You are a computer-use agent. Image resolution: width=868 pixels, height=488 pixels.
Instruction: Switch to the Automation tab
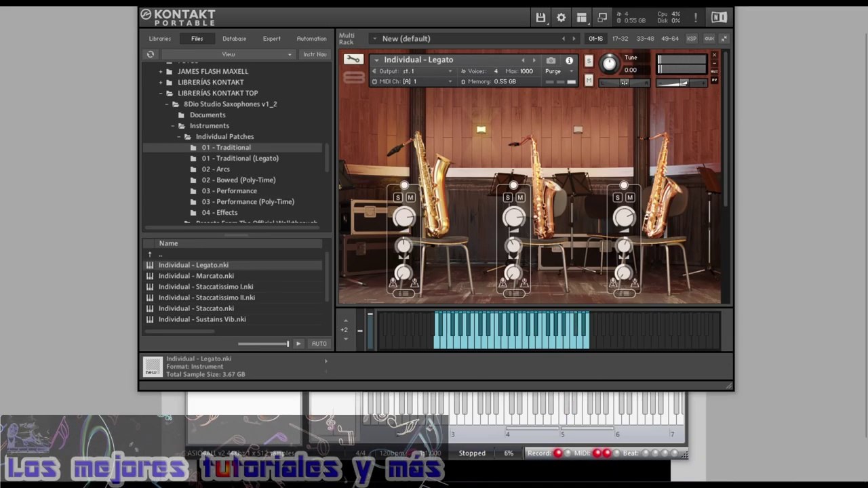click(311, 39)
